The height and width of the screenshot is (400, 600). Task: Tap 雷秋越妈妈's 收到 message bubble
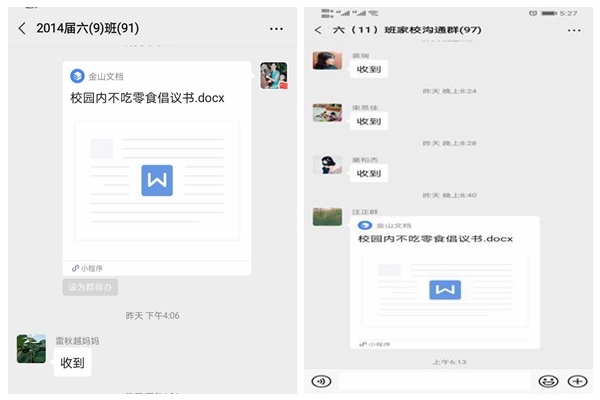pyautogui.click(x=72, y=362)
